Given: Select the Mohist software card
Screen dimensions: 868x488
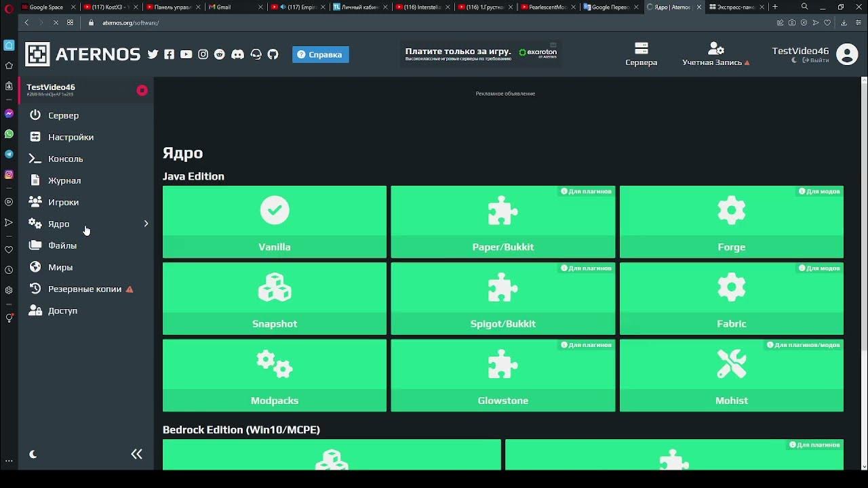Looking at the screenshot, I should click(x=732, y=375).
